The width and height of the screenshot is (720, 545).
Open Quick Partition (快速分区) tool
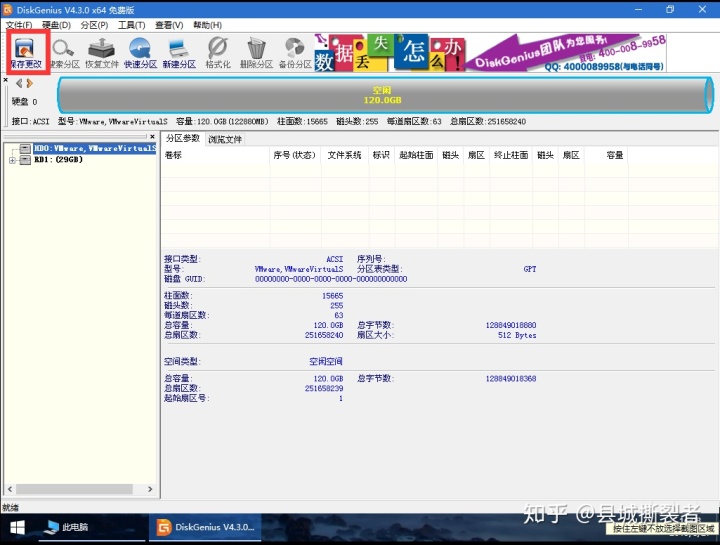point(141,52)
